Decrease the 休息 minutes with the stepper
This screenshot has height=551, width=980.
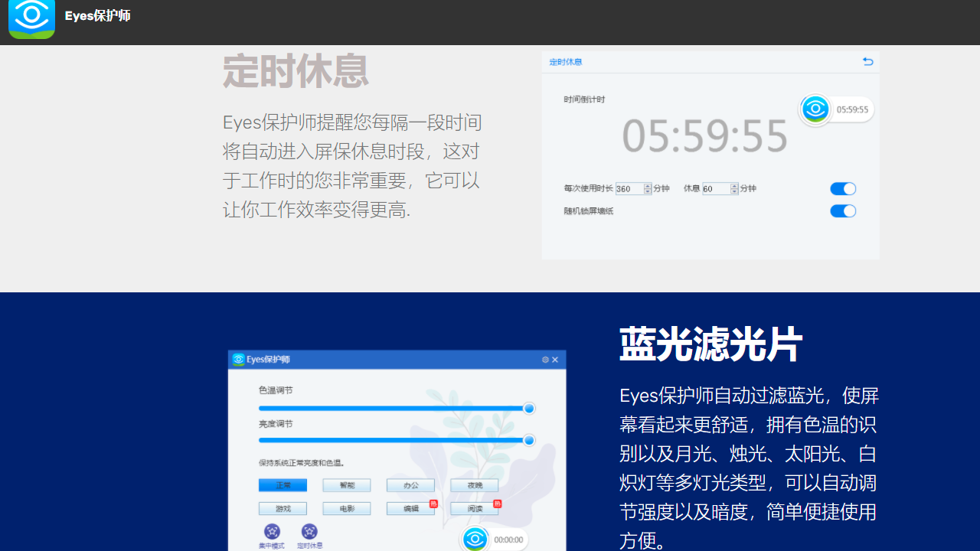tap(733, 191)
